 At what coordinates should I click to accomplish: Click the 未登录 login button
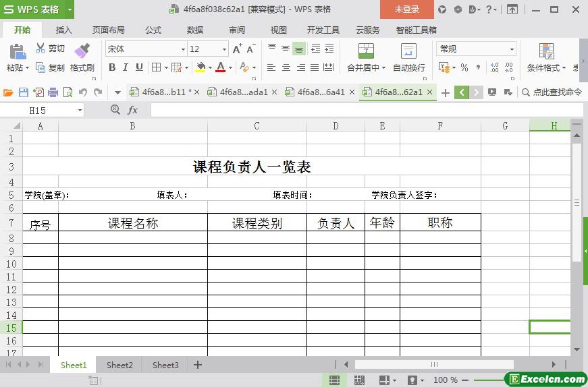[x=406, y=9]
